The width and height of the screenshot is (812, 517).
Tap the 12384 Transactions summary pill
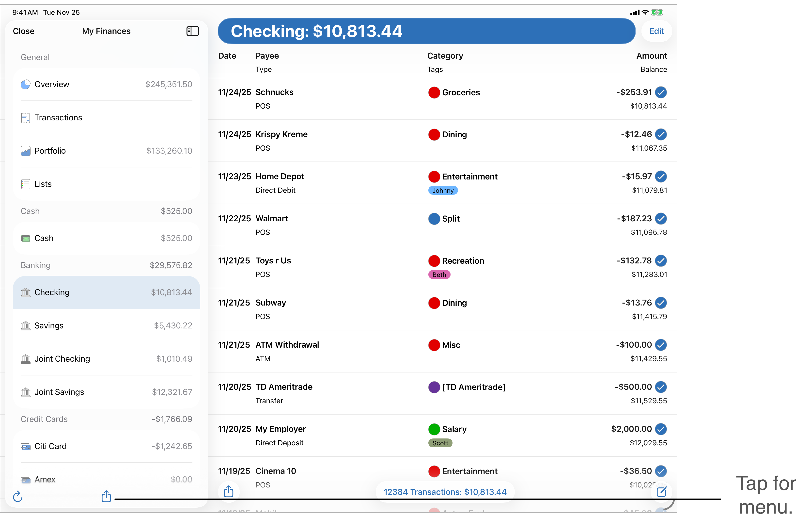(445, 492)
